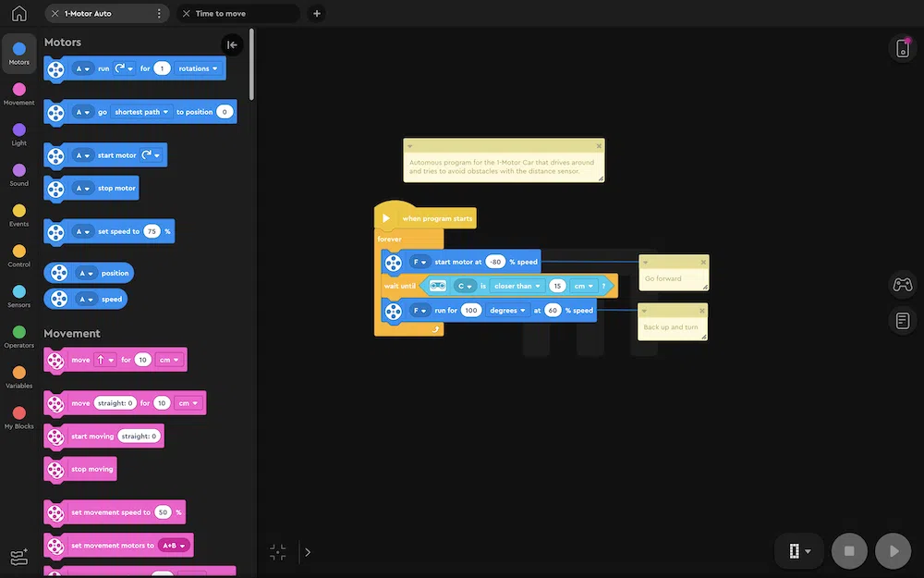The image size is (924, 578).
Task: Click the speed value field showing -80
Action: (x=495, y=262)
